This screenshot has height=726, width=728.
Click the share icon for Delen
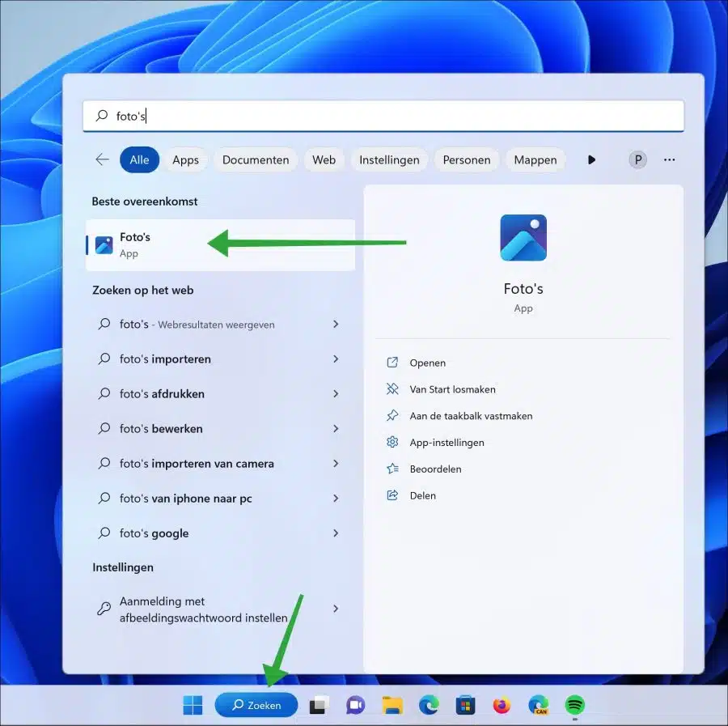click(392, 495)
